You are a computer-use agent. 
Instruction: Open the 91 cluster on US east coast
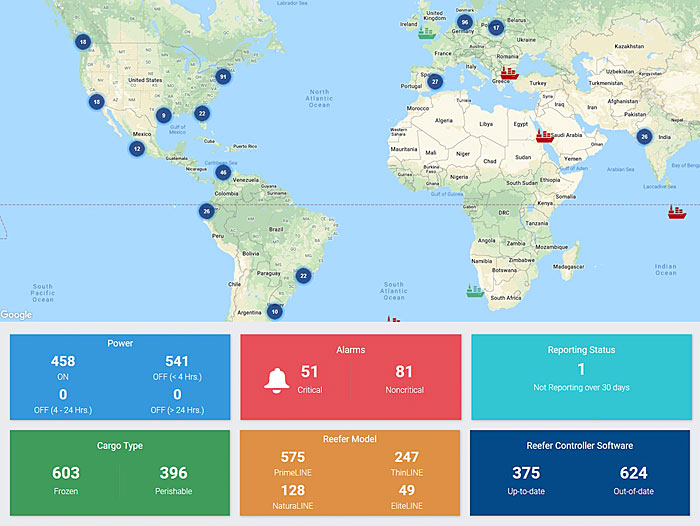pyautogui.click(x=223, y=77)
